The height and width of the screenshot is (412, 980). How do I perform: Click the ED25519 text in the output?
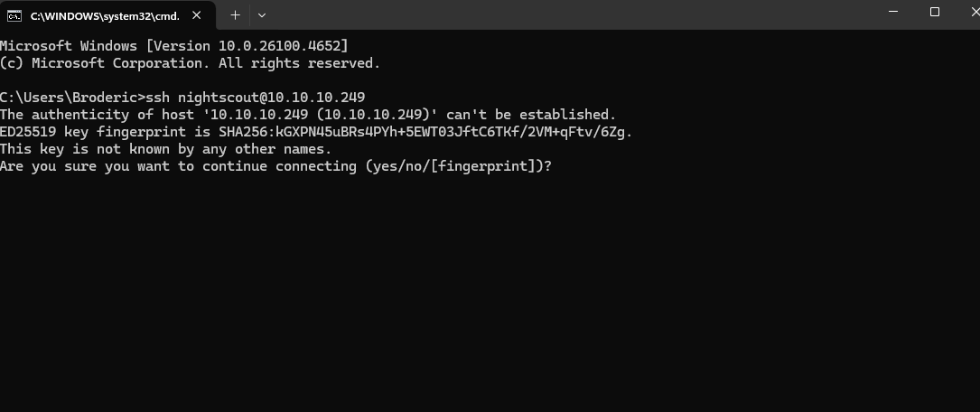[27, 132]
